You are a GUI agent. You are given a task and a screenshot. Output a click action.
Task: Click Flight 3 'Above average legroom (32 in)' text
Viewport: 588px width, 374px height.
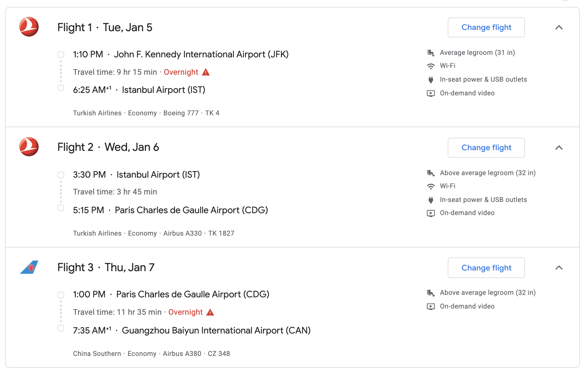(488, 293)
